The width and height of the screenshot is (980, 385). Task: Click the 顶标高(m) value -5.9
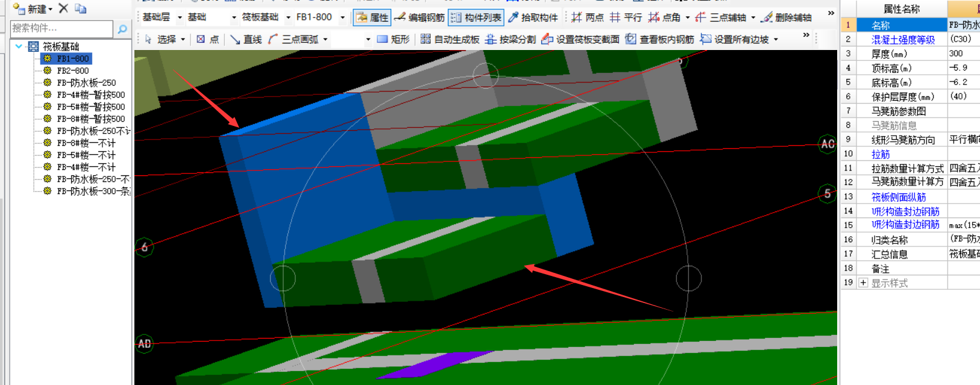click(964, 68)
